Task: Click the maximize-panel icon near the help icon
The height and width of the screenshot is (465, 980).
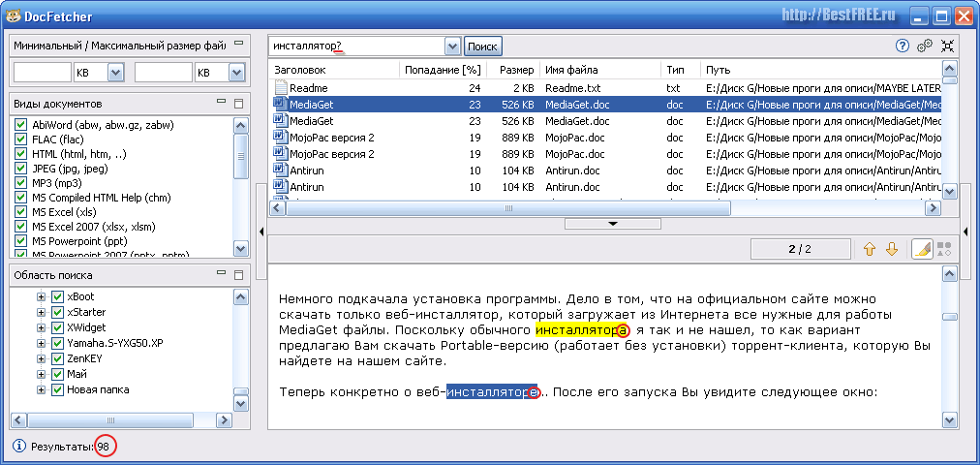Action: (x=948, y=46)
